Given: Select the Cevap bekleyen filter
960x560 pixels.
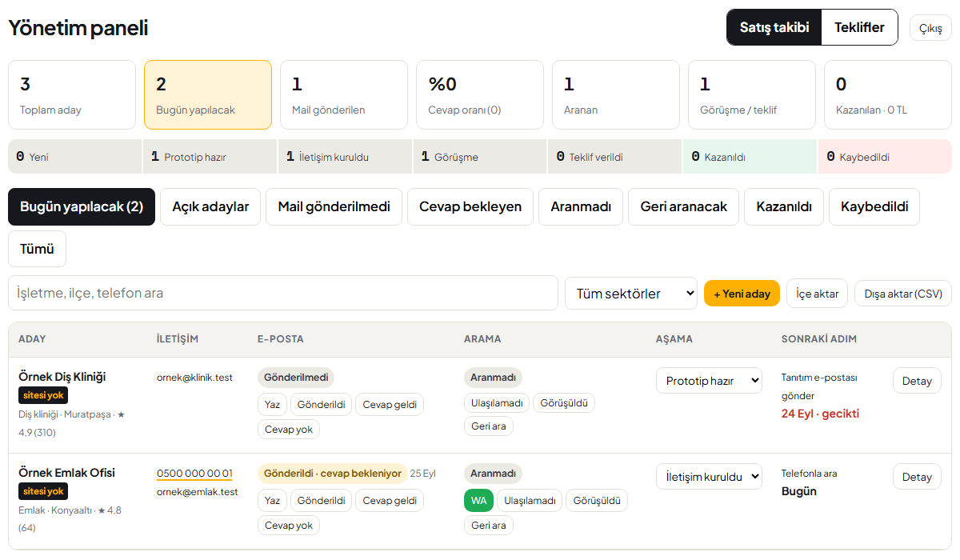Looking at the screenshot, I should pyautogui.click(x=470, y=207).
